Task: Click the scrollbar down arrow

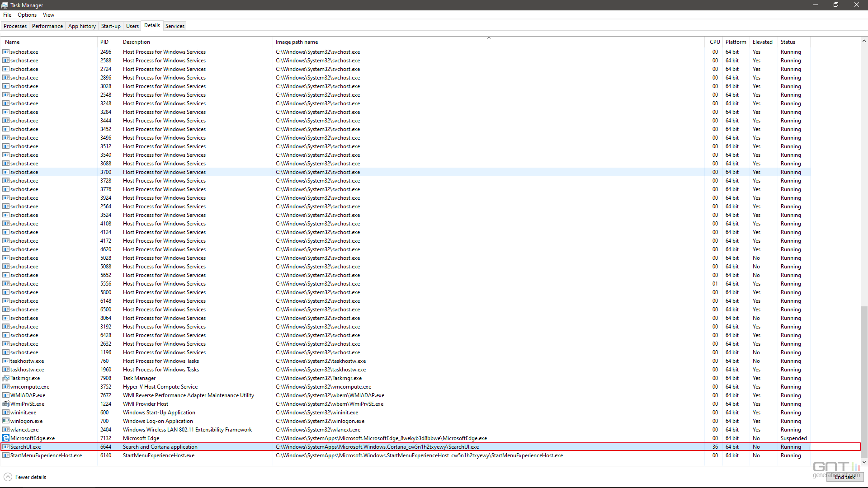Action: (x=864, y=462)
